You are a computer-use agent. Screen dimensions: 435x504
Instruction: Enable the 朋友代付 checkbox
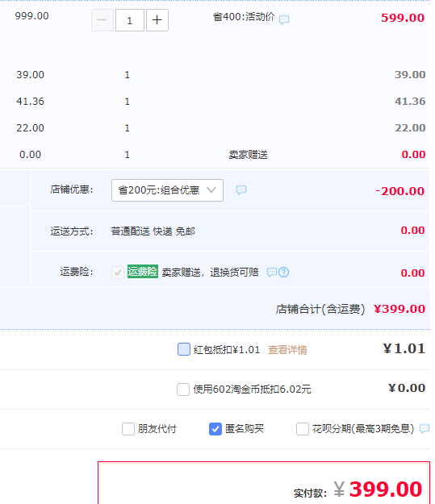click(128, 429)
